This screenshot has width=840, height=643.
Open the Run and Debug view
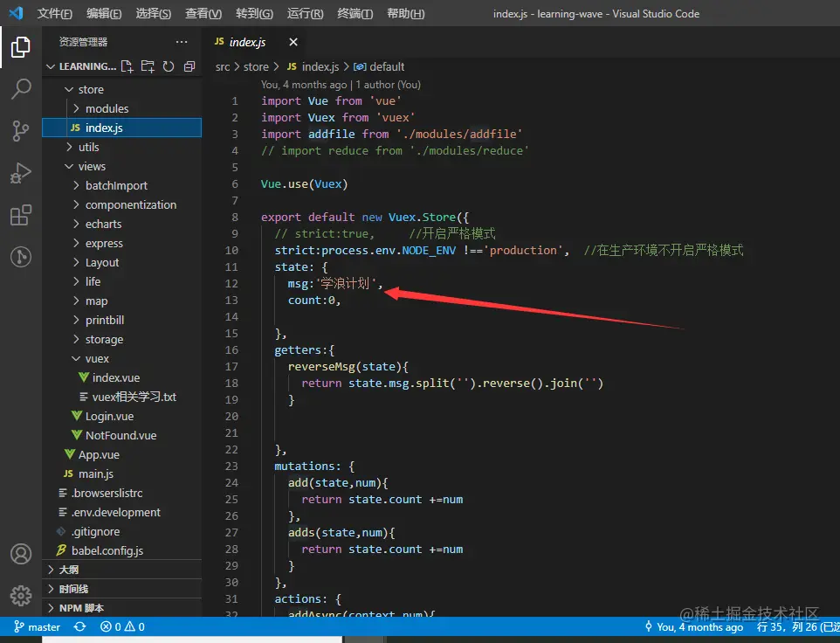click(x=20, y=172)
